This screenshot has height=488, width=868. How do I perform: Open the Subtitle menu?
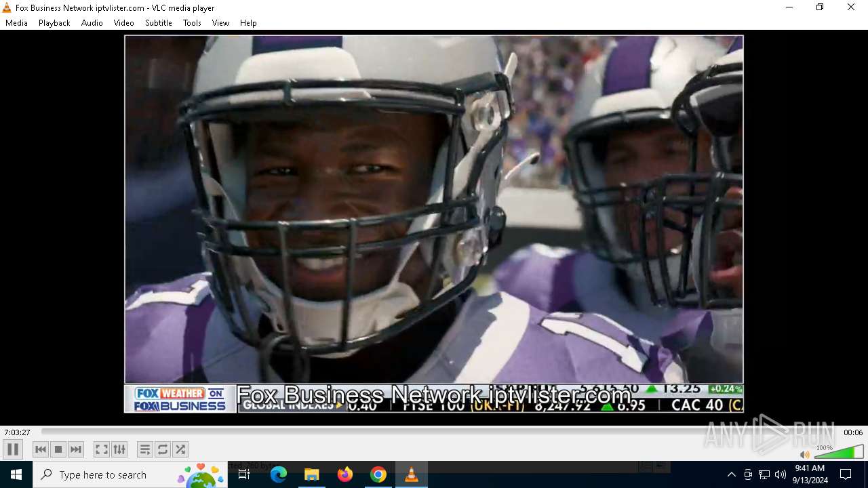click(159, 23)
